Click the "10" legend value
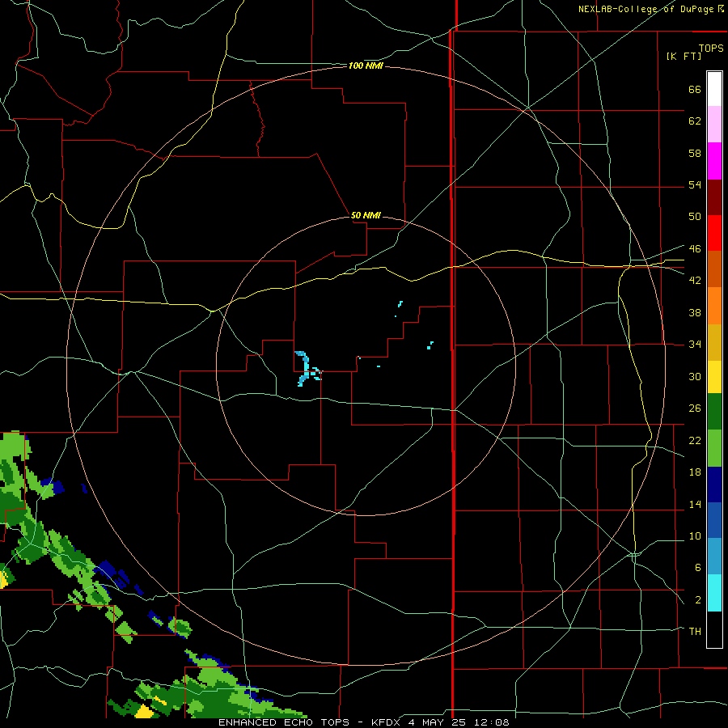 [695, 536]
